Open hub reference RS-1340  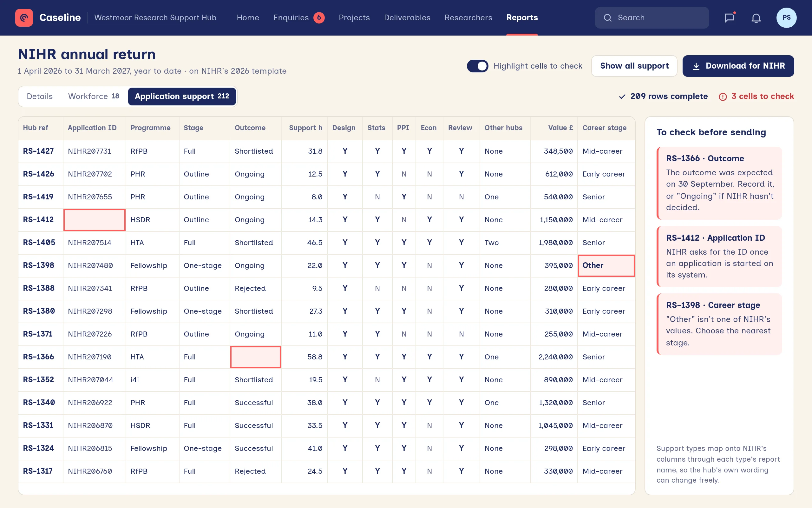tap(39, 403)
